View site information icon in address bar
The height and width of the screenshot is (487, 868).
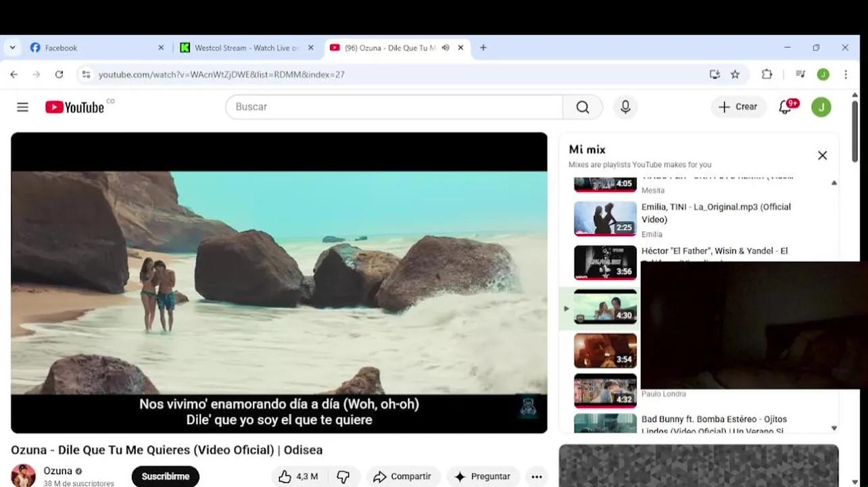point(86,74)
